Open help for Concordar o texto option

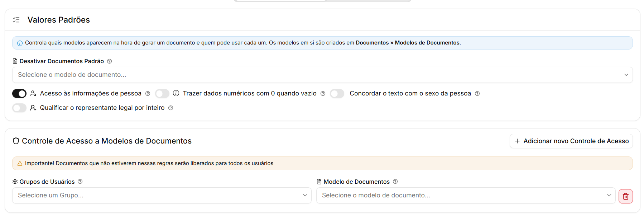tap(477, 94)
